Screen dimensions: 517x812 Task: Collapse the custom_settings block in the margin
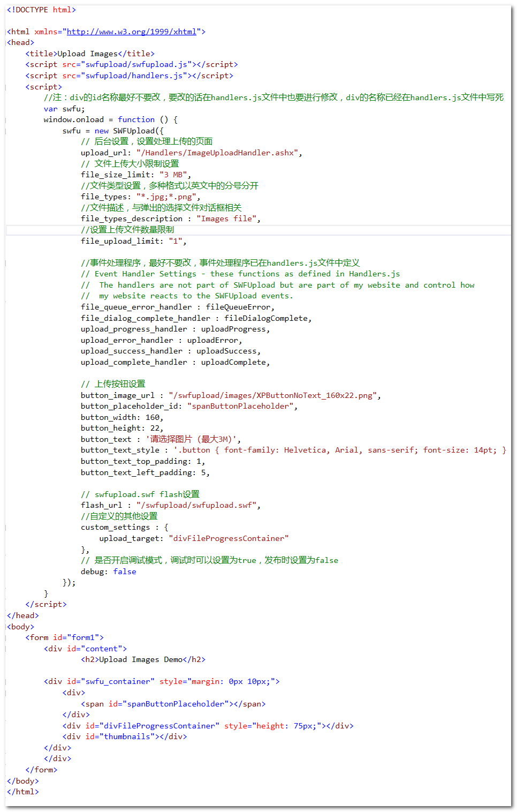coord(6,528)
